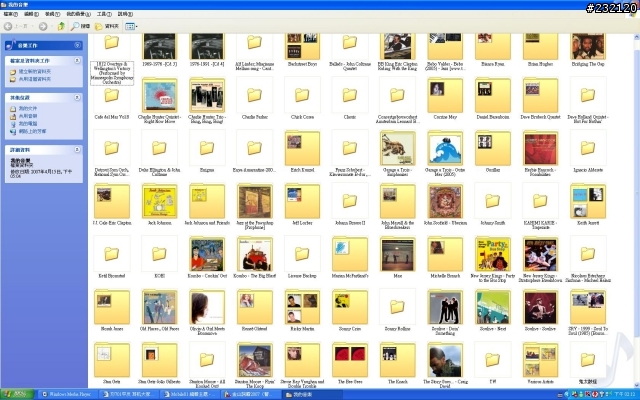
Task: Switch to Windows Media Player taskbar button
Action: [67, 394]
